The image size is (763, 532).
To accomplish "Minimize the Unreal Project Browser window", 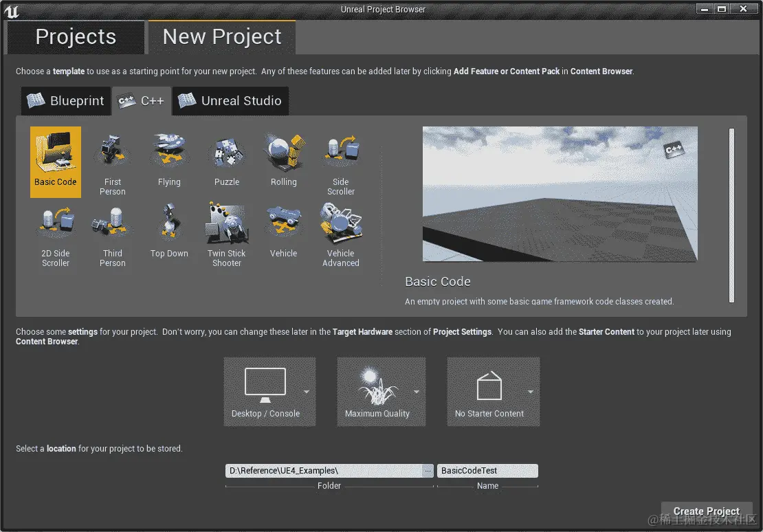I will [x=704, y=9].
